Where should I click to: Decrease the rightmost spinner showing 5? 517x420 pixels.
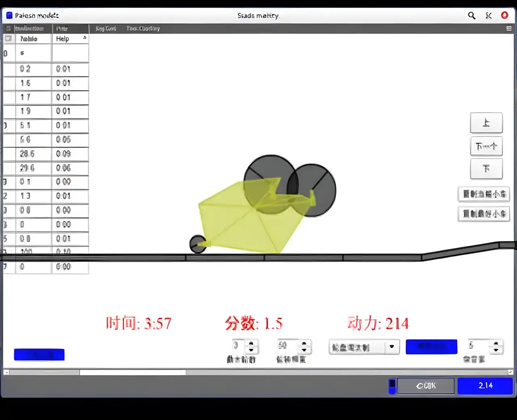(496, 350)
